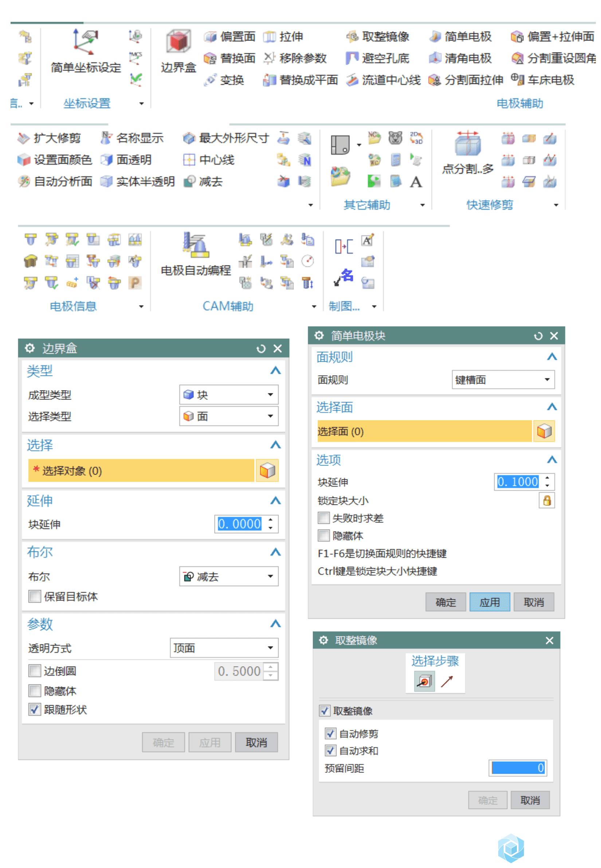This screenshot has width=601, height=868.
Task: Open the 透明方式 dropdown showing 顶面
Action: click(x=224, y=648)
